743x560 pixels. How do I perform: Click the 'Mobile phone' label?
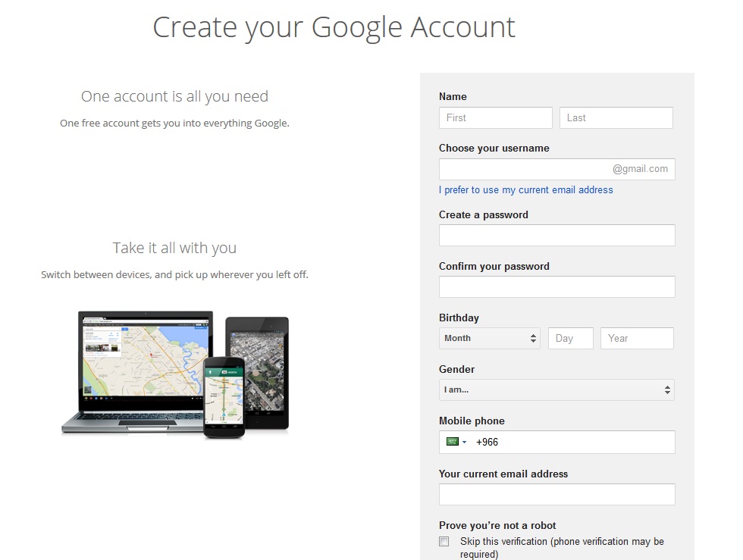[472, 421]
